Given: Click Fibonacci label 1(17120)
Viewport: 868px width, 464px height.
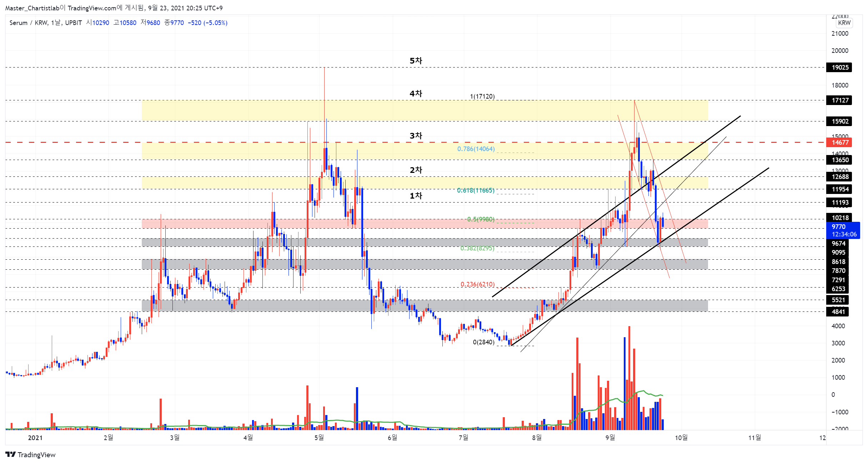Looking at the screenshot, I should (x=482, y=96).
